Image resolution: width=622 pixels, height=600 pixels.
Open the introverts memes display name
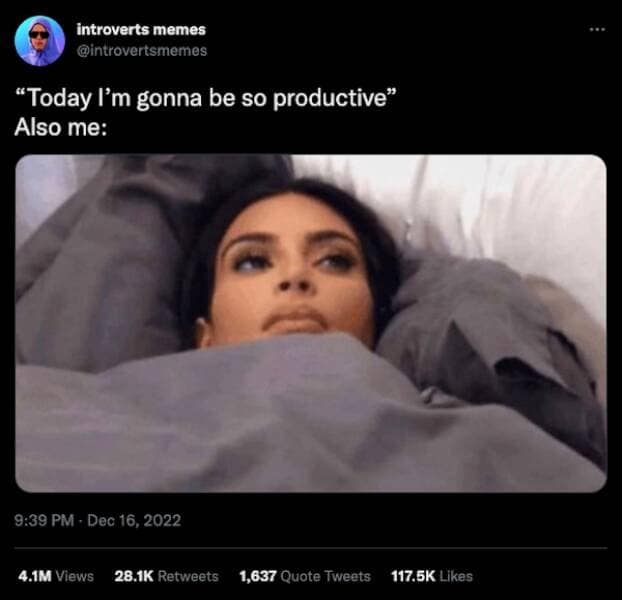[x=141, y=29]
